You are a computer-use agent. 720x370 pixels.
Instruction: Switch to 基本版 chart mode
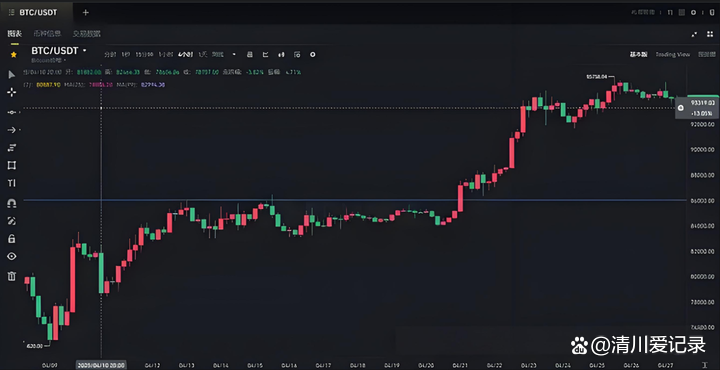click(638, 54)
